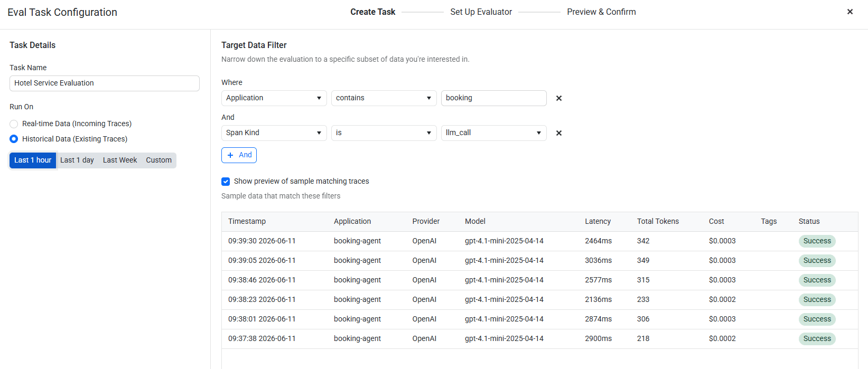Remove the Span Kind is llm_call filter
The image size is (868, 369).
[x=559, y=133]
